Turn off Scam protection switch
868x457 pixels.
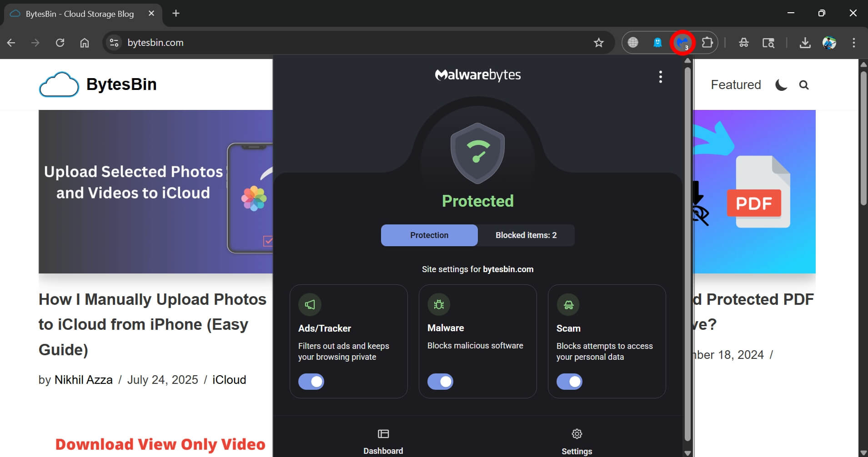pyautogui.click(x=569, y=382)
